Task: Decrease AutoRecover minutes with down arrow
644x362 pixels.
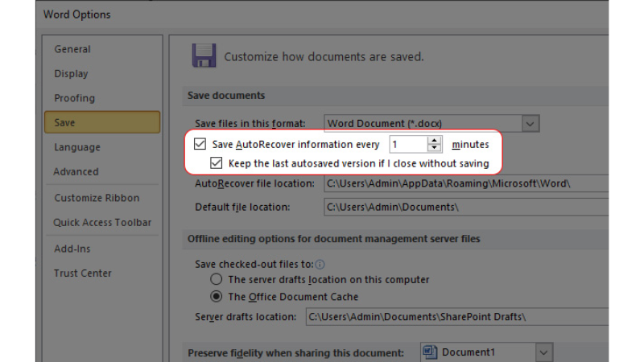Action: coord(434,148)
